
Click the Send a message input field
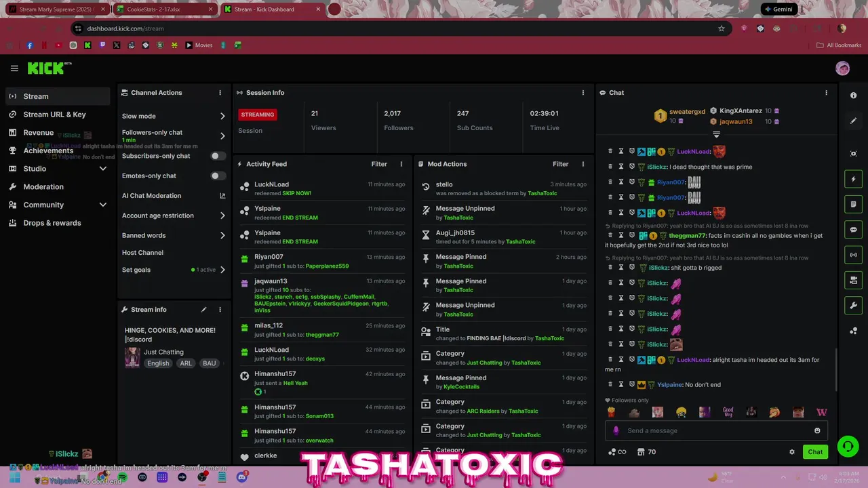716,430
